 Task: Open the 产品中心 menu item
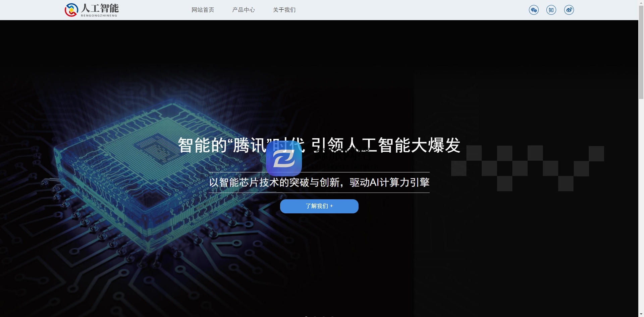244,10
